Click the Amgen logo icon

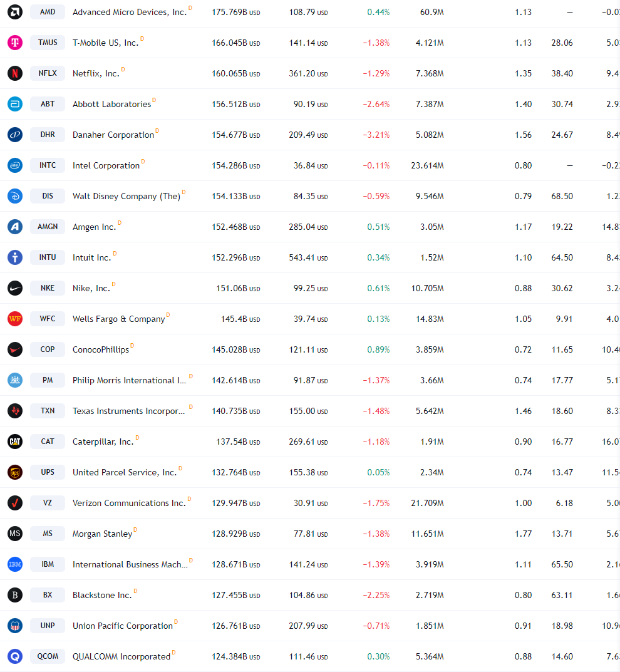tap(15, 227)
